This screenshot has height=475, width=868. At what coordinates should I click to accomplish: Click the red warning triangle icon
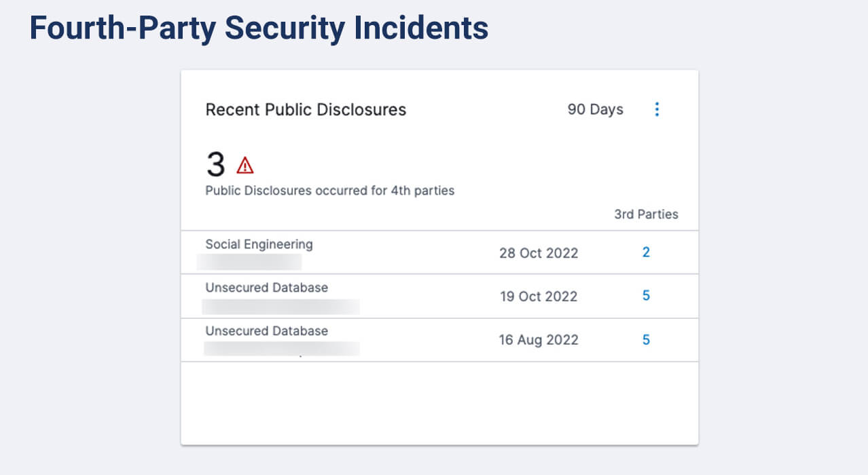pyautogui.click(x=245, y=165)
